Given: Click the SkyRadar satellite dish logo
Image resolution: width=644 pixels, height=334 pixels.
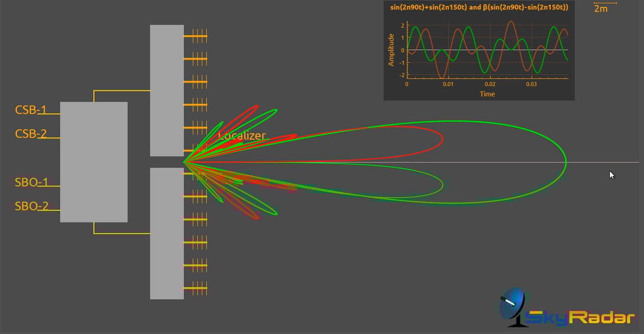Looking at the screenshot, I should tap(512, 307).
